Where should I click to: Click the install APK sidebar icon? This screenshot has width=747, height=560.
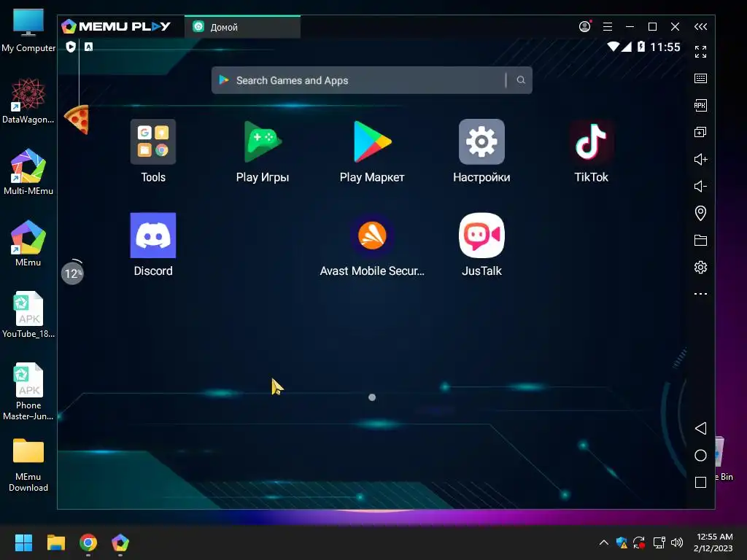pos(700,105)
